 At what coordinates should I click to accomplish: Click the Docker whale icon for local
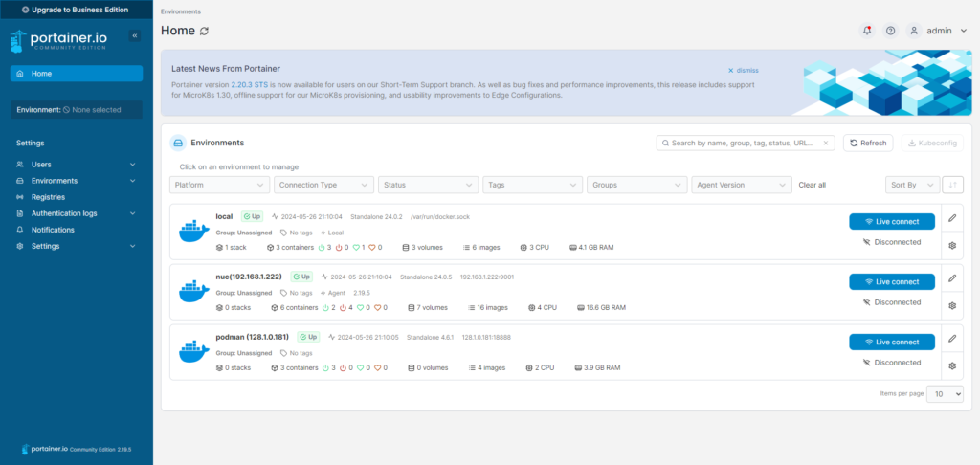pyautogui.click(x=193, y=232)
